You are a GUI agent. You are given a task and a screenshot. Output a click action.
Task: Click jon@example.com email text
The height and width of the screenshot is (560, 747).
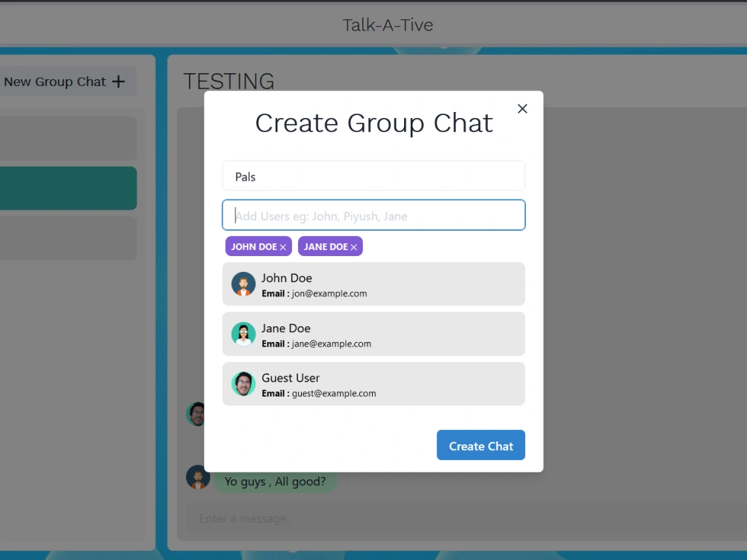(x=329, y=293)
